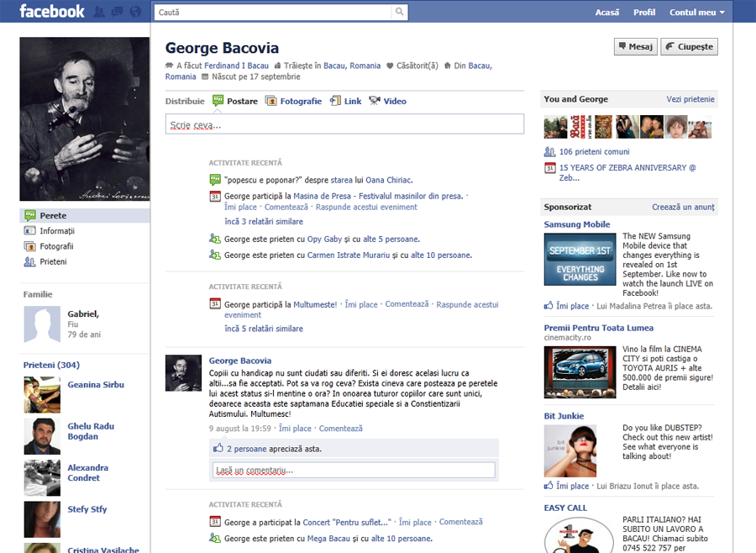Viewport: 756px width, 553px height.
Task: Click the Ciupește button
Action: click(689, 47)
